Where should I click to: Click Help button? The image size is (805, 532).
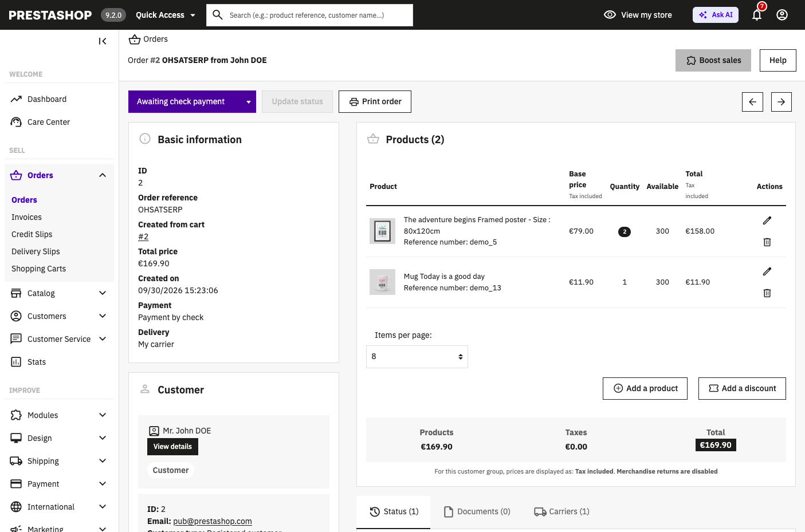(778, 61)
